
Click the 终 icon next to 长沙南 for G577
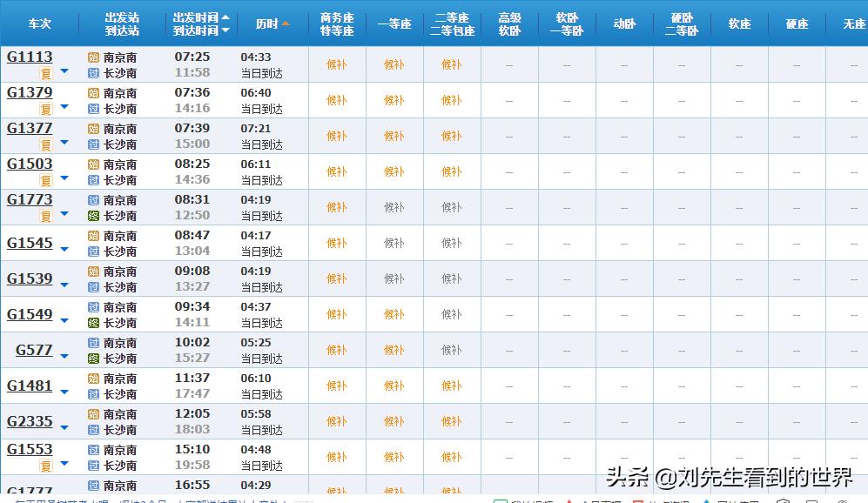pos(93,359)
